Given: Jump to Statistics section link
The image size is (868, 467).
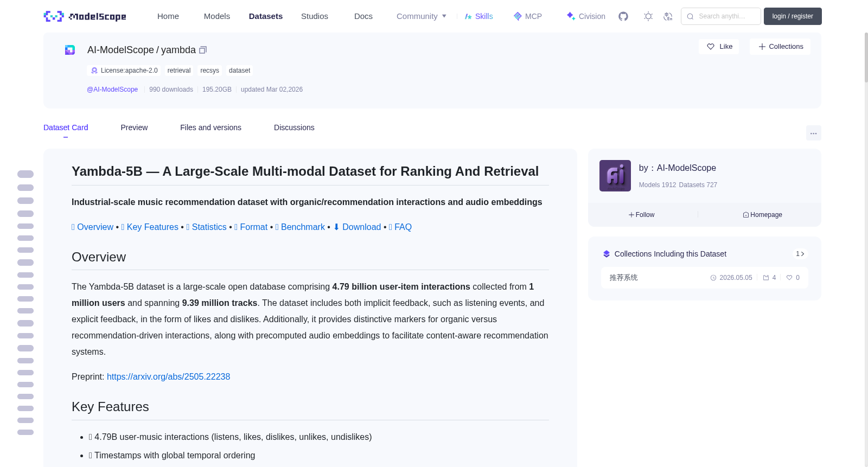Looking at the screenshot, I should (x=206, y=227).
